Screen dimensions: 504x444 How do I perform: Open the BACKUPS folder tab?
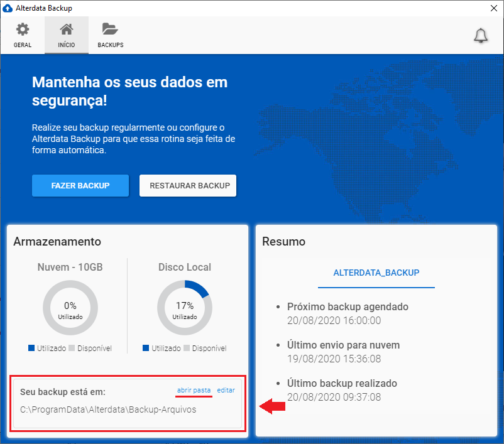pos(110,35)
